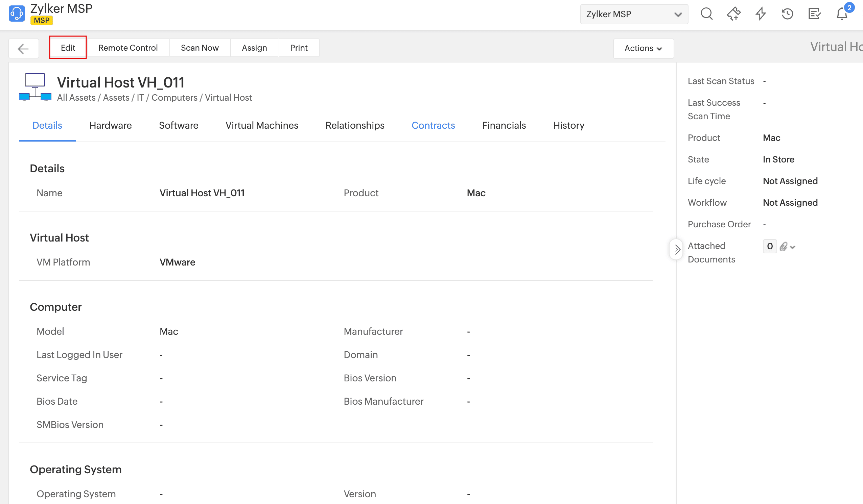863x504 pixels.
Task: Switch to the Financials tab
Action: (x=504, y=125)
